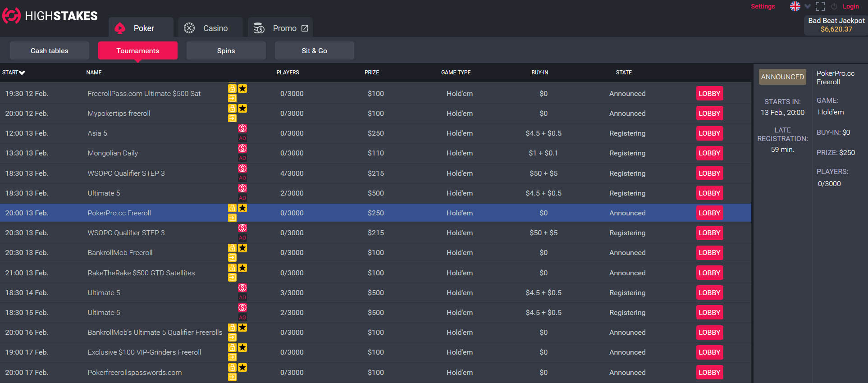
Task: Open the Promo external tab
Action: (280, 28)
